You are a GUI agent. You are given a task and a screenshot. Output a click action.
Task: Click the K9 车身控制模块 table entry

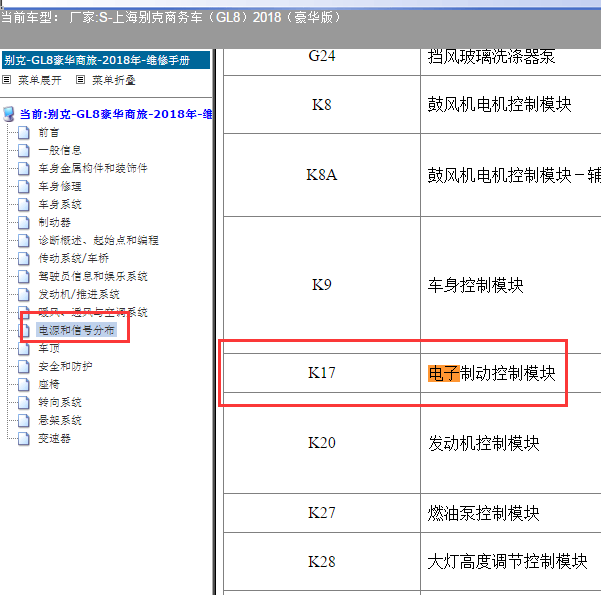(475, 285)
